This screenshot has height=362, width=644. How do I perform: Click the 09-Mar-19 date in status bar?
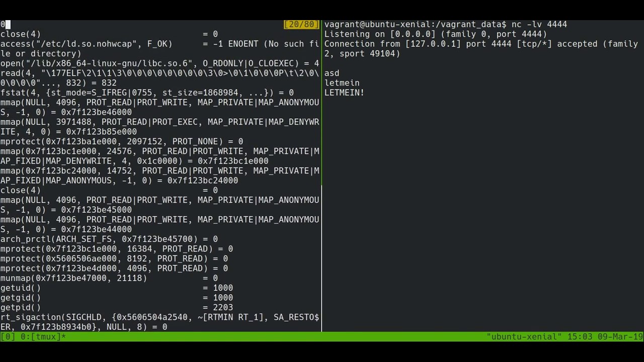620,337
